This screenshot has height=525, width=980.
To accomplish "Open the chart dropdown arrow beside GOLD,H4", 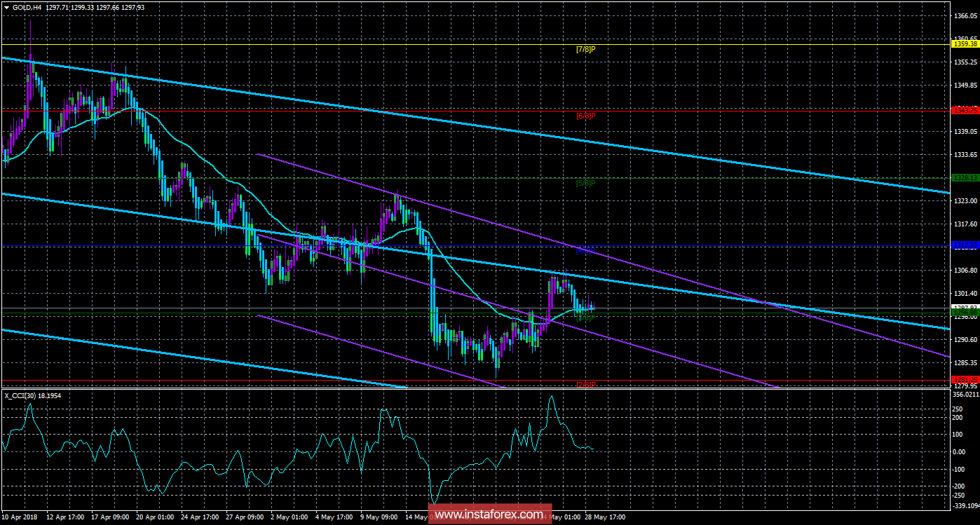I will coord(7,6).
